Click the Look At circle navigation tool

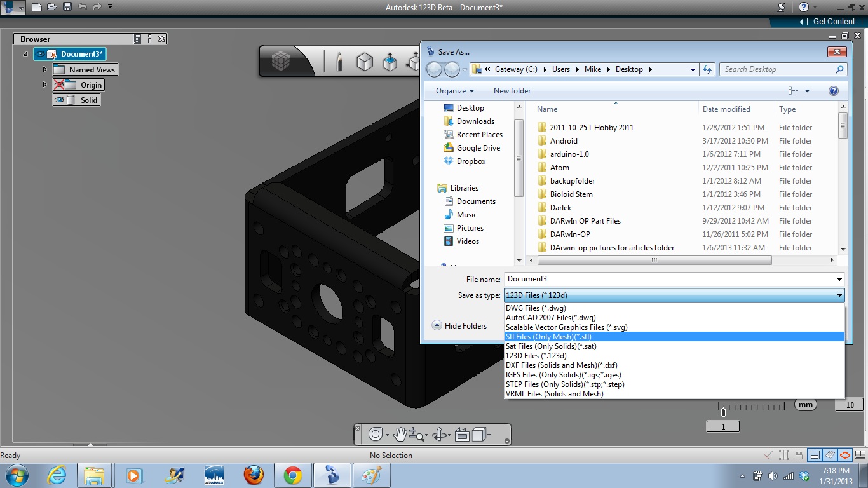click(375, 435)
